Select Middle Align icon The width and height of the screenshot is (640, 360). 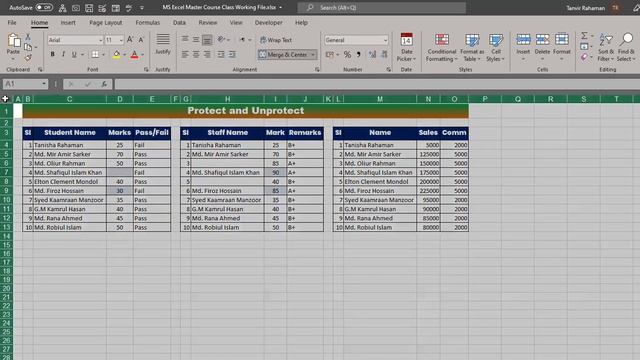pos(196,40)
